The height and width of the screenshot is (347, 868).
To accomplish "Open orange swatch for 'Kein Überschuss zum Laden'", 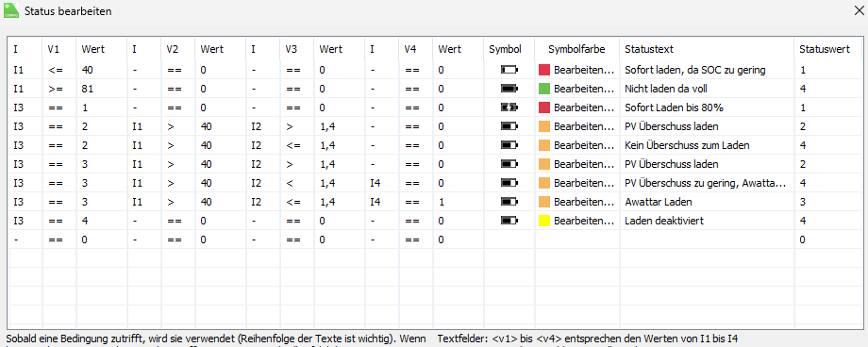I will coord(544,145).
